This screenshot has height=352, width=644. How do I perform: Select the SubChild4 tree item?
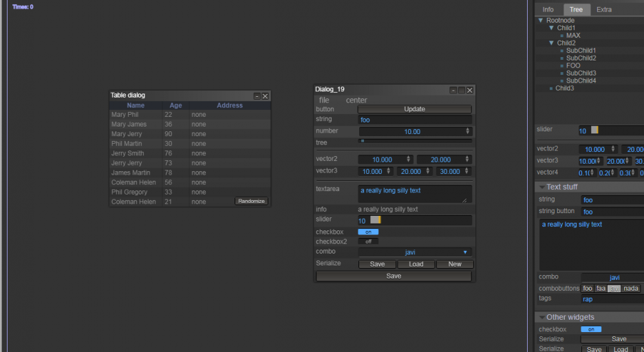coord(581,81)
